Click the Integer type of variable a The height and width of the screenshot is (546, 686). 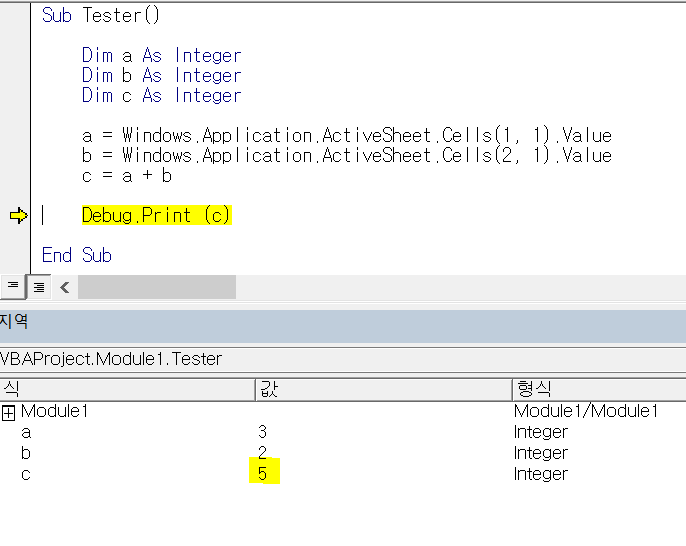click(541, 432)
